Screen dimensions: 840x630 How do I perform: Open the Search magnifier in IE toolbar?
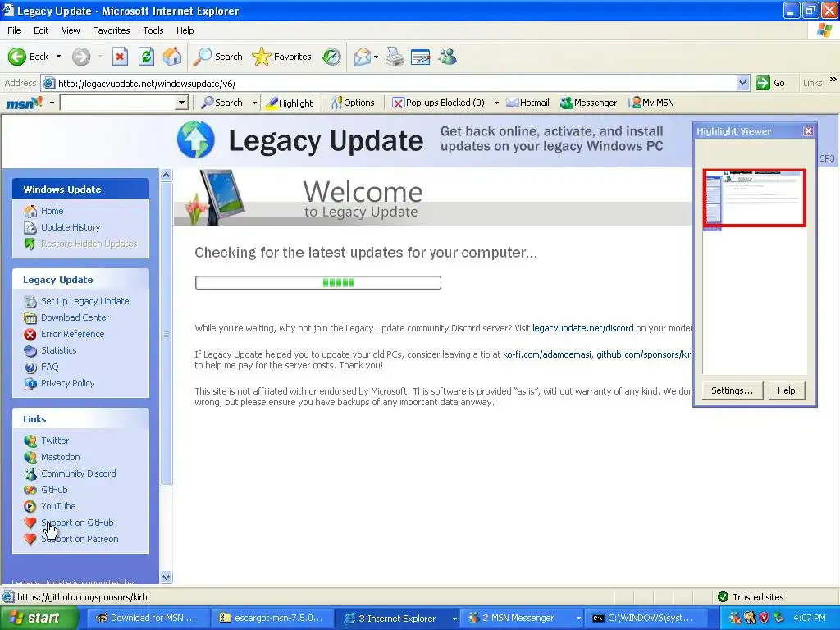(203, 57)
